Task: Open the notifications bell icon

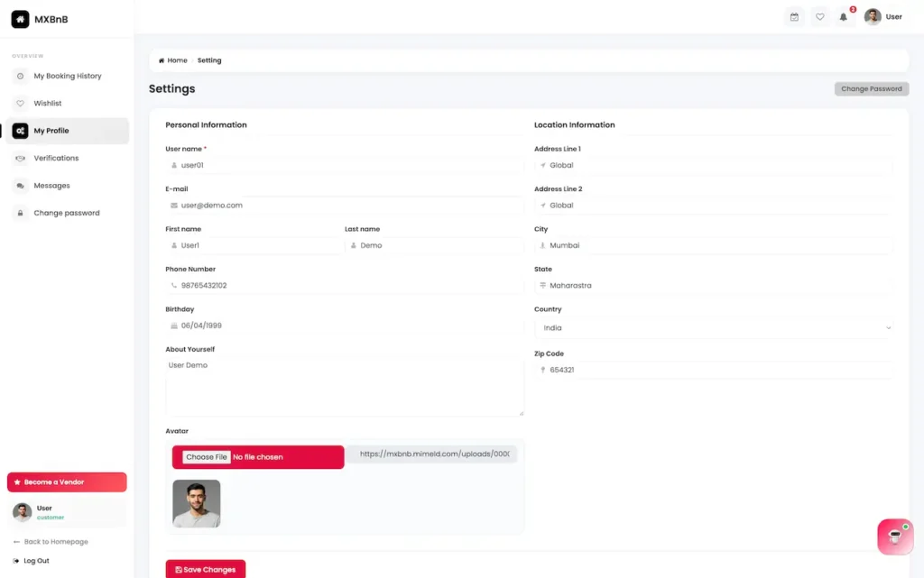Action: (x=844, y=17)
